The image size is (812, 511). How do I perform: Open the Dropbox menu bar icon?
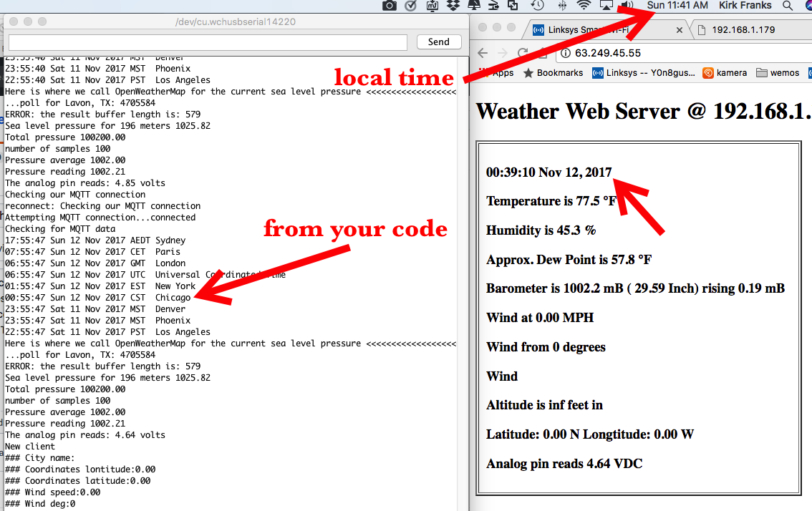click(x=453, y=6)
